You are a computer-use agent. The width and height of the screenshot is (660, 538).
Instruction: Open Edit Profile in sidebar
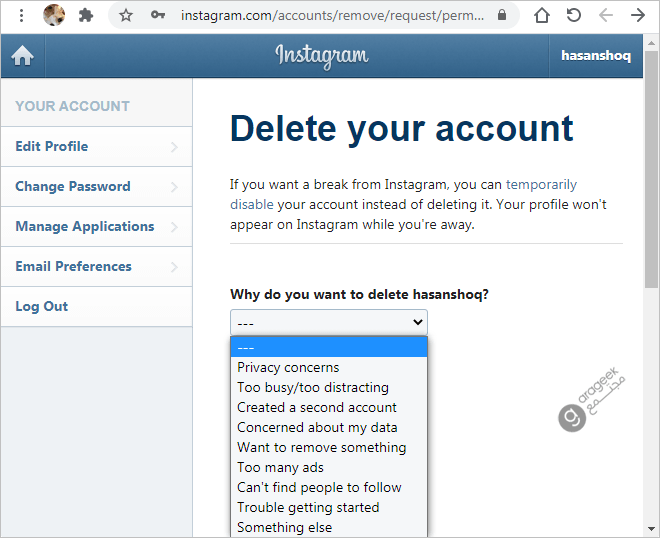pos(96,146)
